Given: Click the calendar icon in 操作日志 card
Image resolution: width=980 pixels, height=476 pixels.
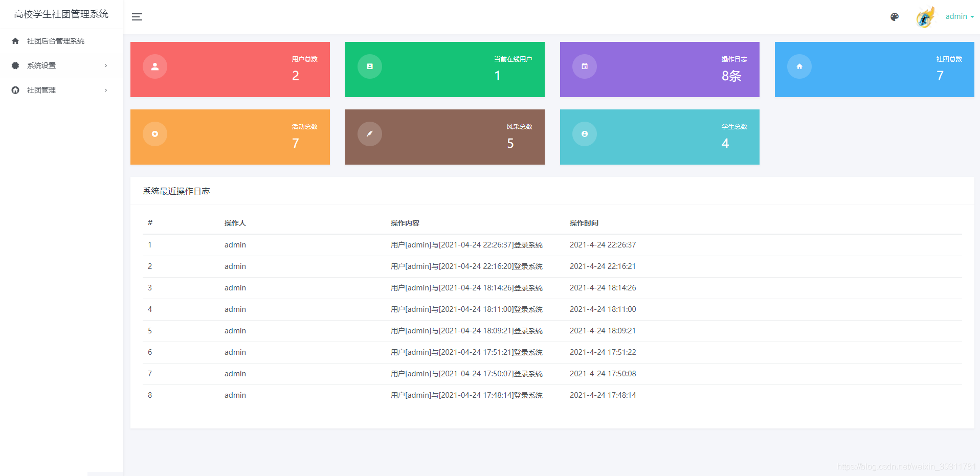Looking at the screenshot, I should pyautogui.click(x=585, y=66).
